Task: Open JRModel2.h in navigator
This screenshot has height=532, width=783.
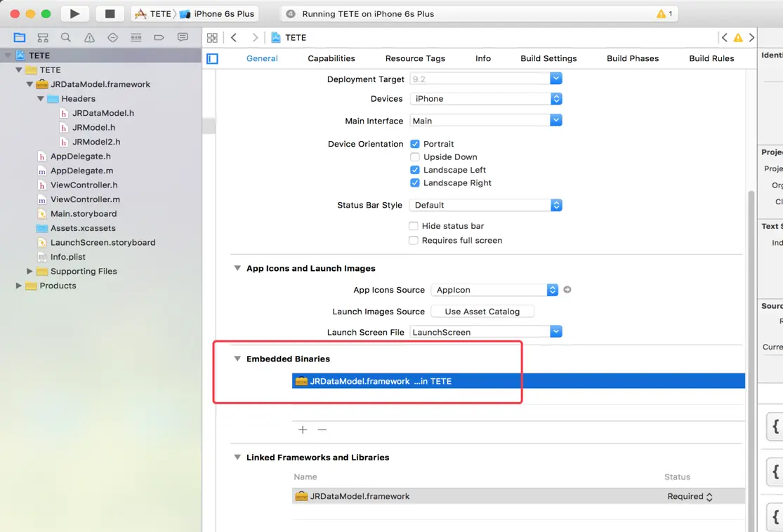Action: pyautogui.click(x=96, y=142)
